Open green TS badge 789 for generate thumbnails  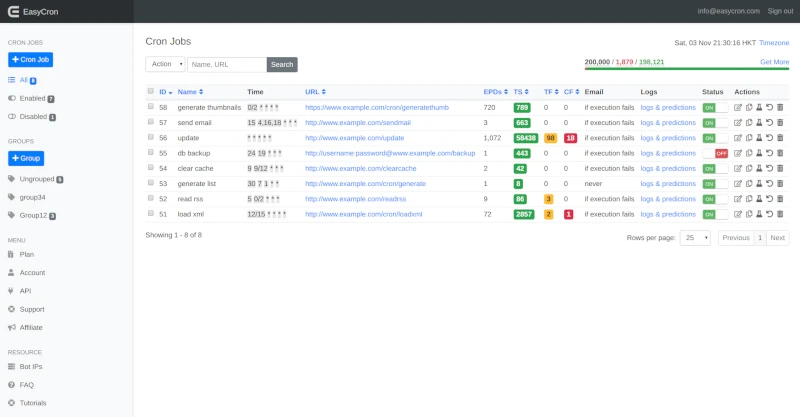522,108
